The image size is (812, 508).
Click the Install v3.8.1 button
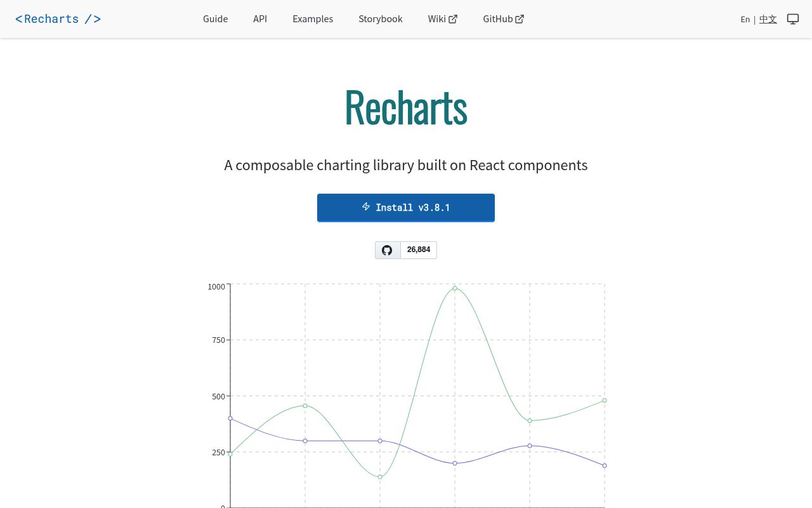[x=406, y=208]
